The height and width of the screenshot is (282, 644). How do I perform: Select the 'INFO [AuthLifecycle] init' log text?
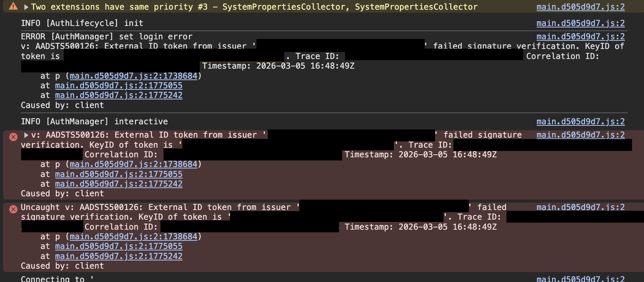[82, 23]
